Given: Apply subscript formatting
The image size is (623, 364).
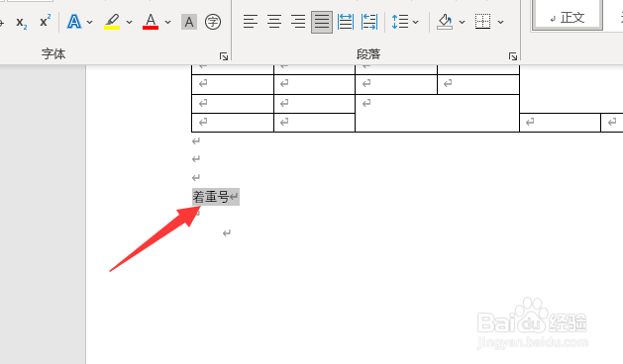Looking at the screenshot, I should tap(22, 22).
